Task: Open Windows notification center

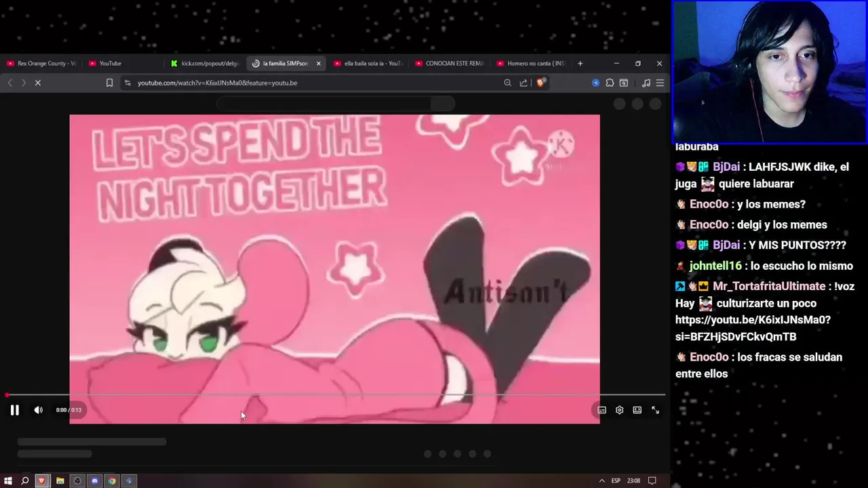Action: click(652, 481)
